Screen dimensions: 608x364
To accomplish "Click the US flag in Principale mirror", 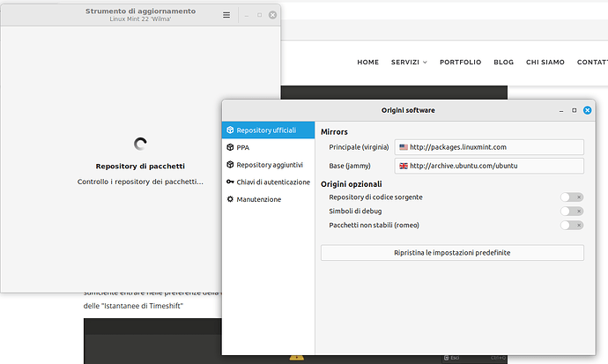I will click(404, 147).
